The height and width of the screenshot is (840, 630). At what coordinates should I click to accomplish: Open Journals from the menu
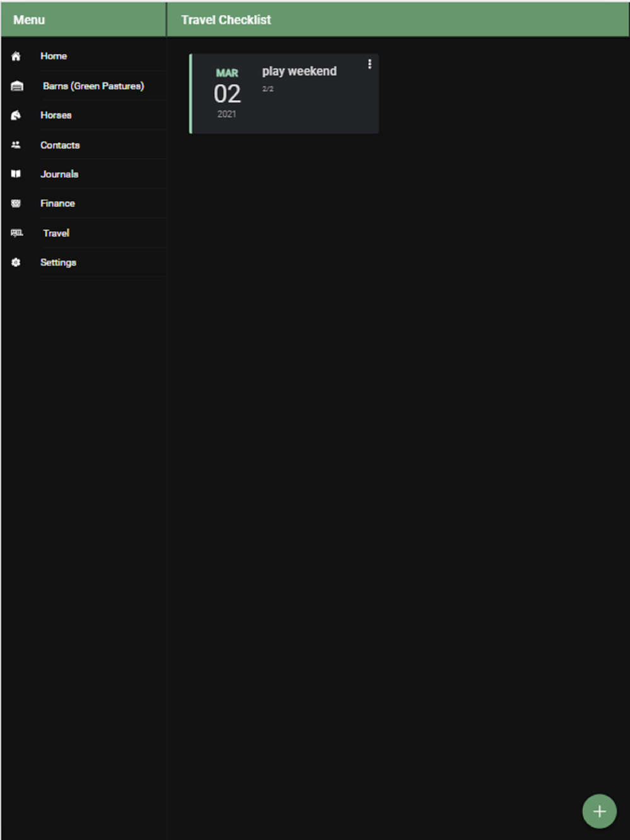coord(84,174)
